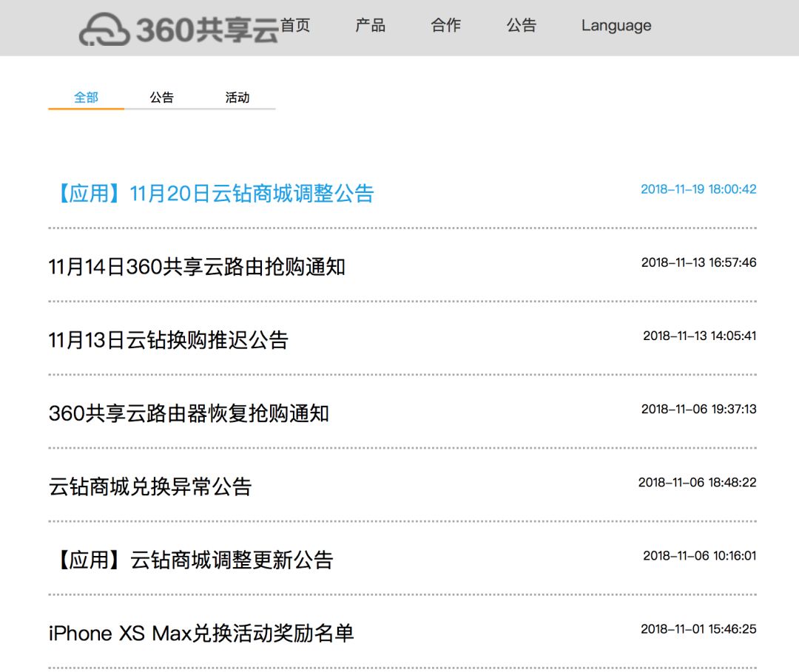The width and height of the screenshot is (799, 672).
Task: Open 云钻商城兑换异常公告
Action: 149,486
